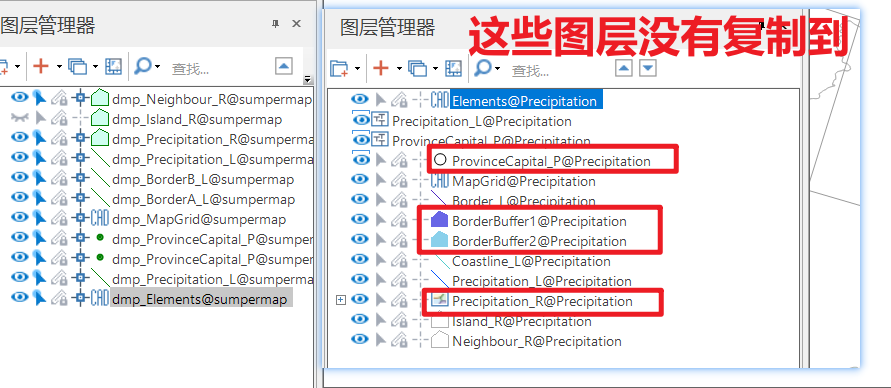
Task: Click the layer style icon left of the right panel's find magnifier
Action: coord(453,69)
